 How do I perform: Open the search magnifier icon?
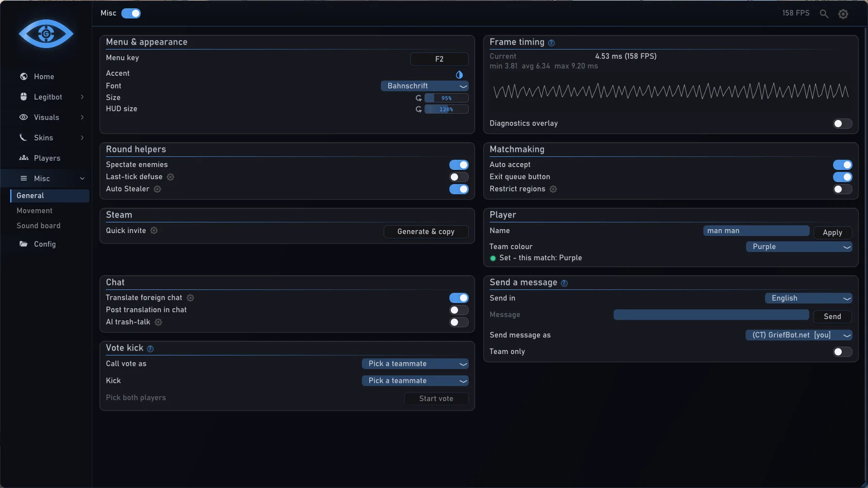[824, 14]
